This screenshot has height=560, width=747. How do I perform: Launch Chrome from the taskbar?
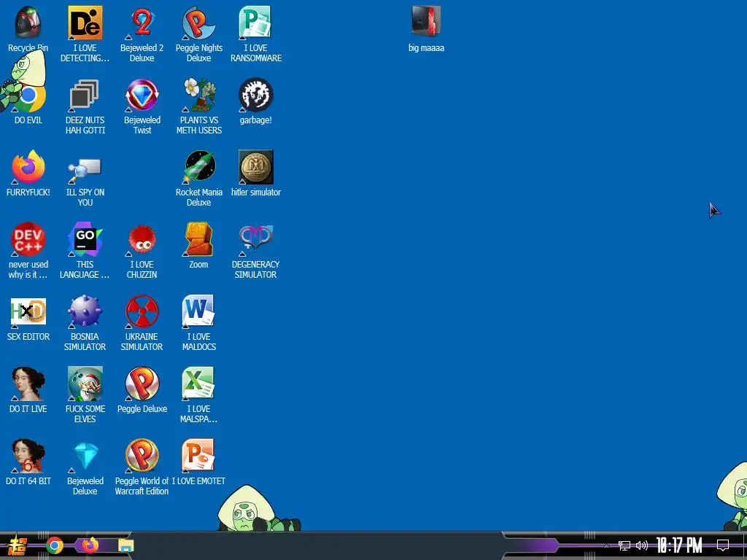[x=55, y=545]
